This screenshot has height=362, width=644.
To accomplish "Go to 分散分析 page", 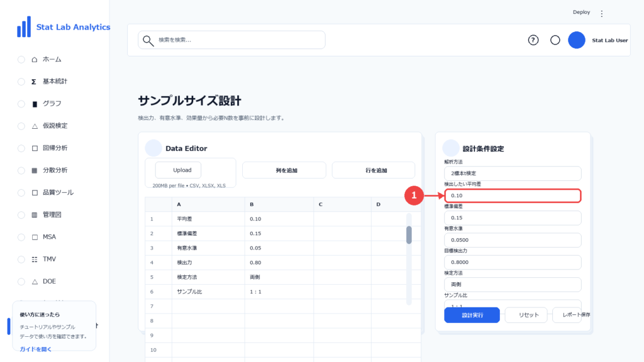I will tap(55, 170).
